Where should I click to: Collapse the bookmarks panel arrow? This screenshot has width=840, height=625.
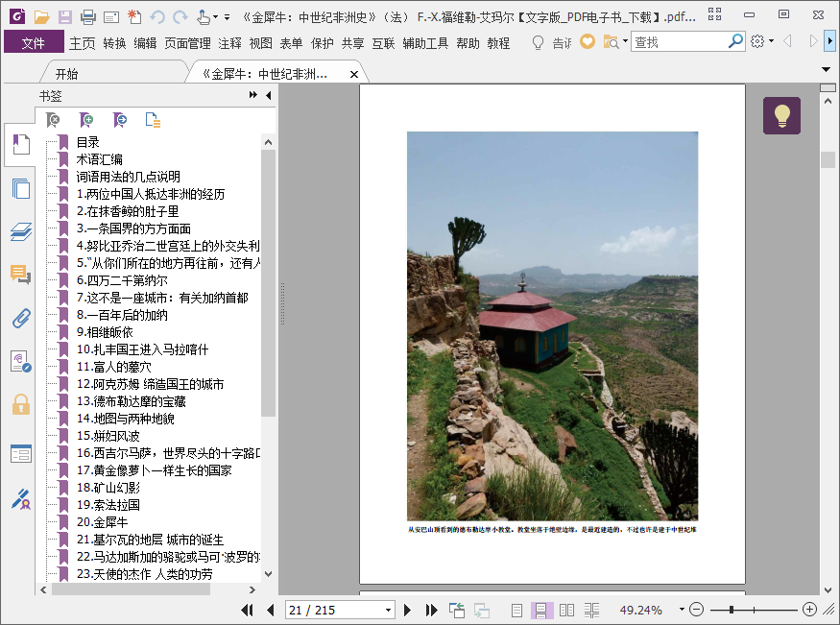coord(269,95)
